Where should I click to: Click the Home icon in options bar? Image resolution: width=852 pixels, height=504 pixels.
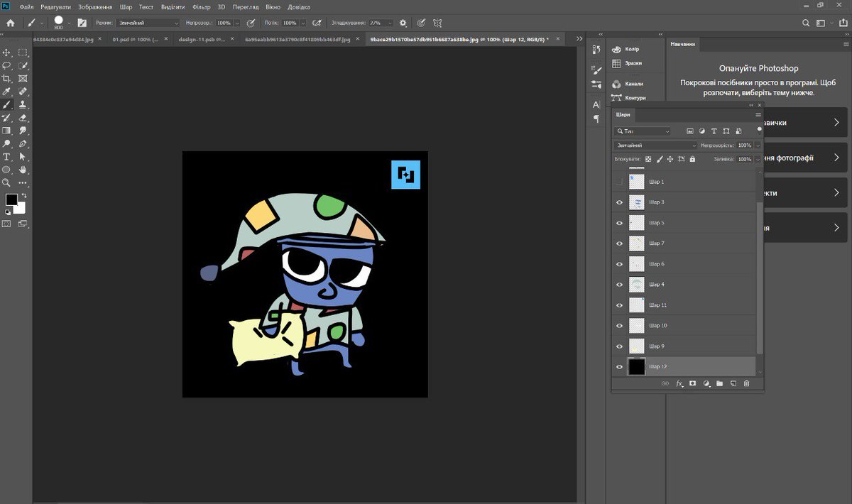(10, 23)
